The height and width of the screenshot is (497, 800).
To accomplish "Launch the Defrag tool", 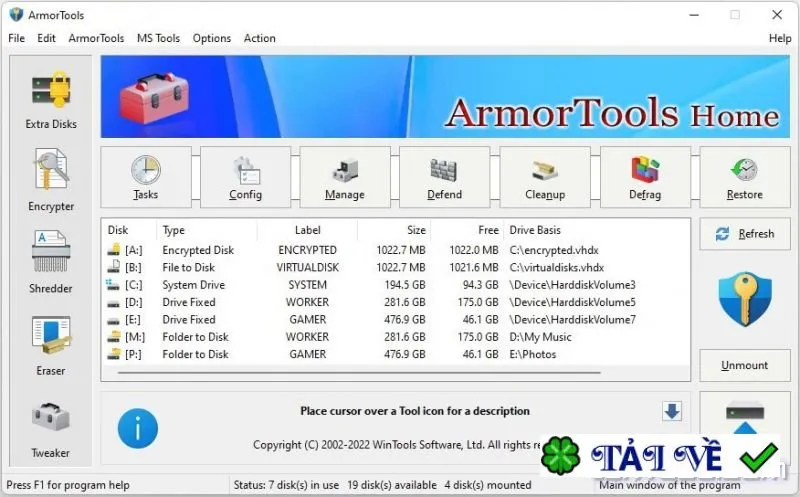I will click(645, 177).
